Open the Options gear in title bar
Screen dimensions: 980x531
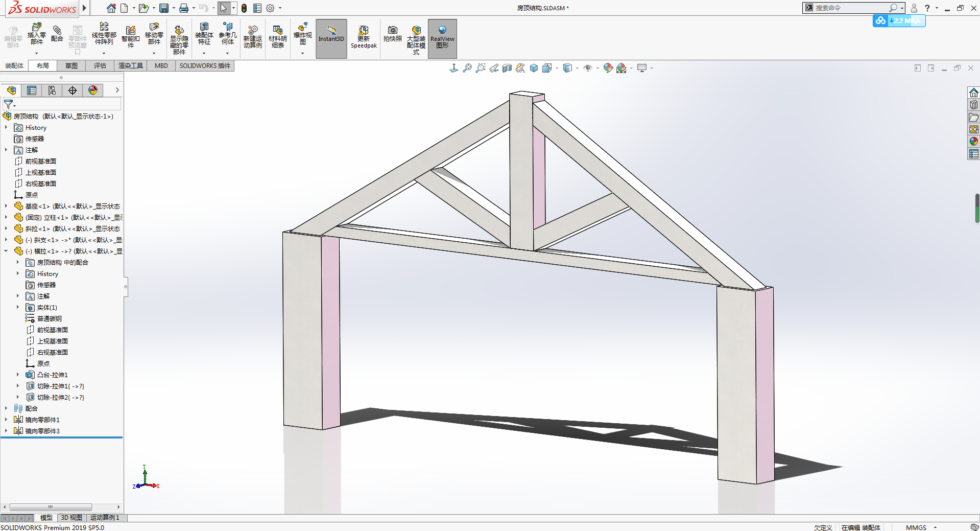tap(271, 8)
